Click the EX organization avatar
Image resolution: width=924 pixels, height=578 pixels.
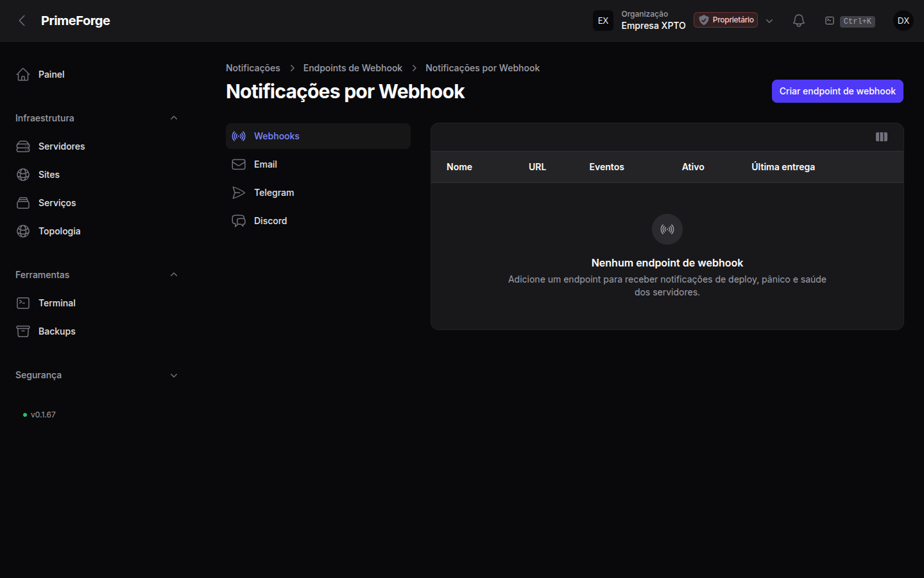tap(603, 21)
